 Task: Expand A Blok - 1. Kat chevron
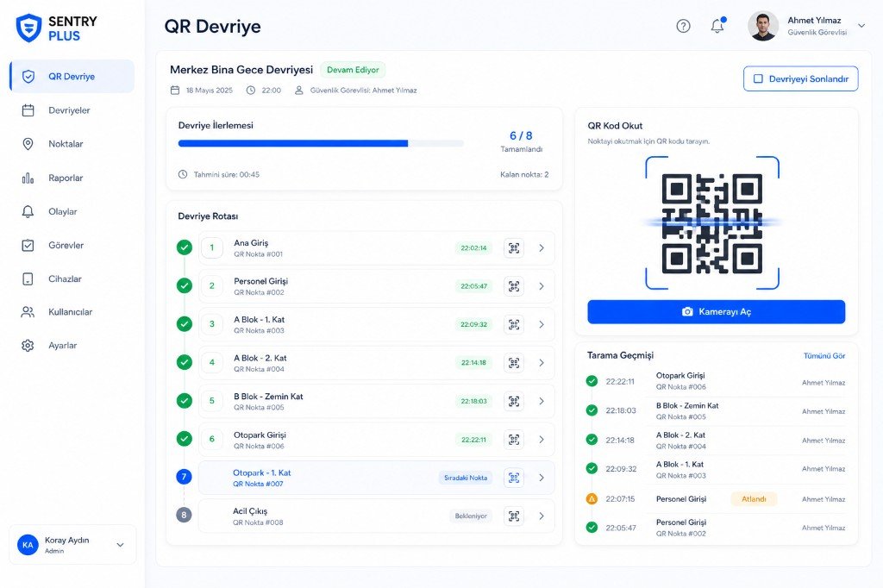click(x=542, y=324)
